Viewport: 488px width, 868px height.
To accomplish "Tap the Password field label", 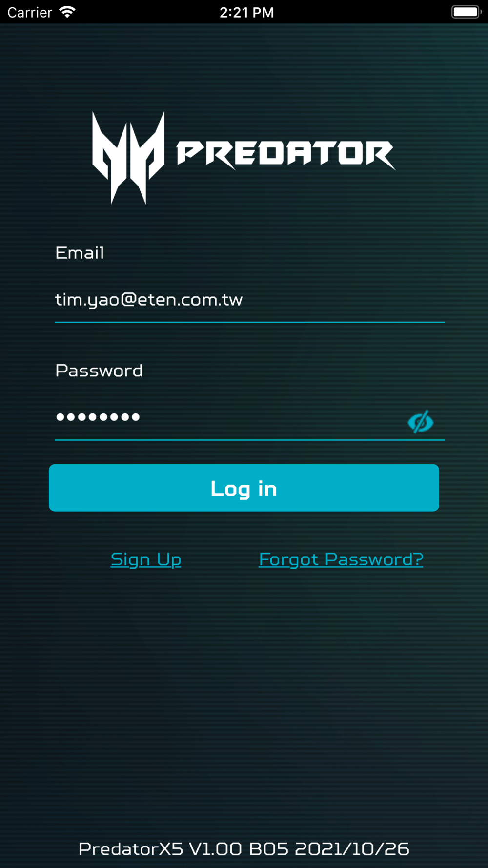I will click(99, 371).
